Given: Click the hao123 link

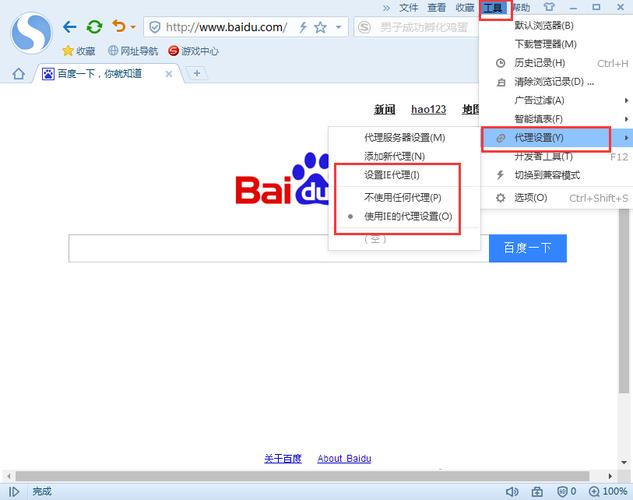Looking at the screenshot, I should pos(428,109).
